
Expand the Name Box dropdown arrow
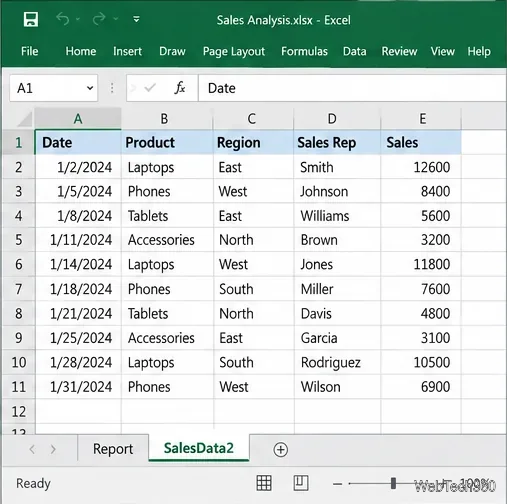click(x=90, y=88)
